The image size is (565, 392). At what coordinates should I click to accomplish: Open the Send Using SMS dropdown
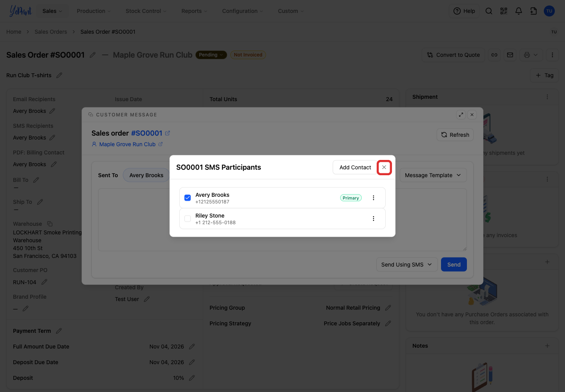point(406,265)
